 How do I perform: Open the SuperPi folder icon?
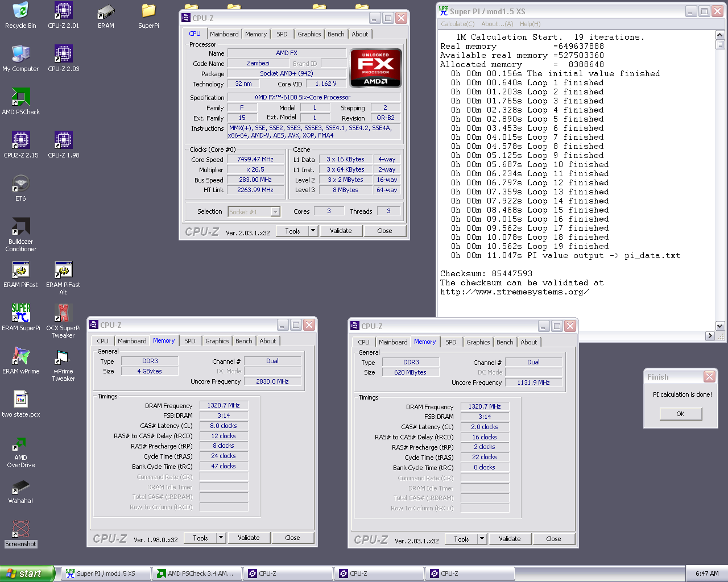click(148, 15)
